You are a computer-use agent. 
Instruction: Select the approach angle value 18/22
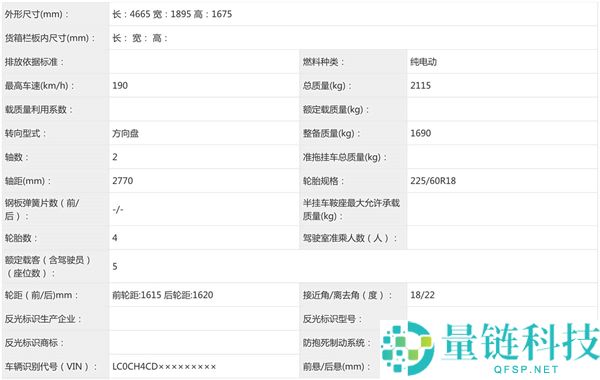422,295
